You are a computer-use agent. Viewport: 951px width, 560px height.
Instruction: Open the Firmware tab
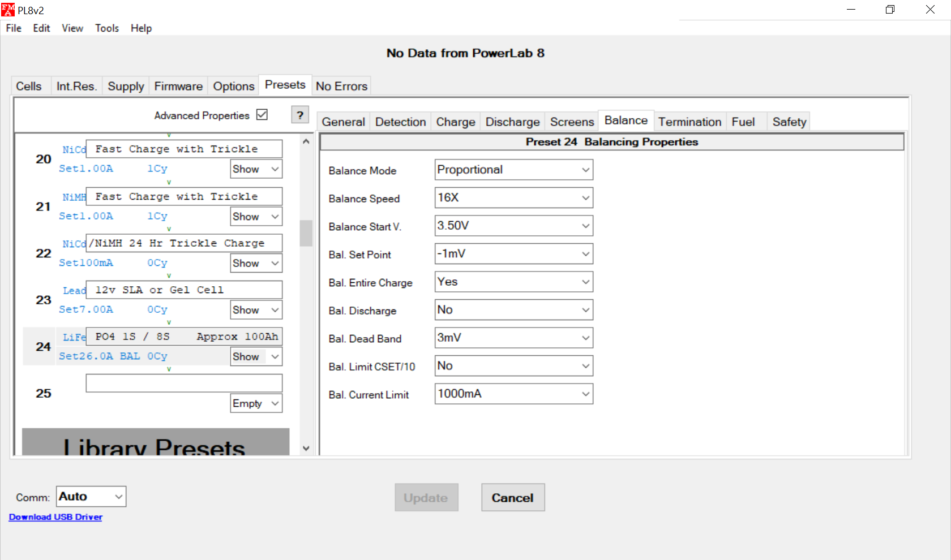coord(178,86)
